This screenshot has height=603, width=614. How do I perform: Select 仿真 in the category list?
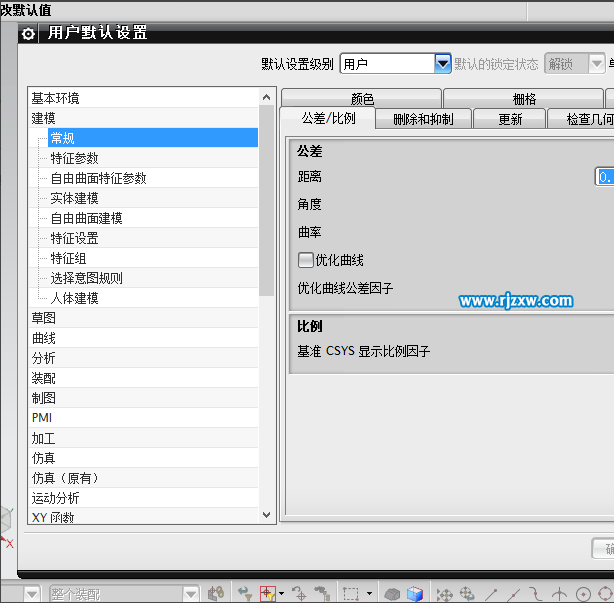coord(143,458)
